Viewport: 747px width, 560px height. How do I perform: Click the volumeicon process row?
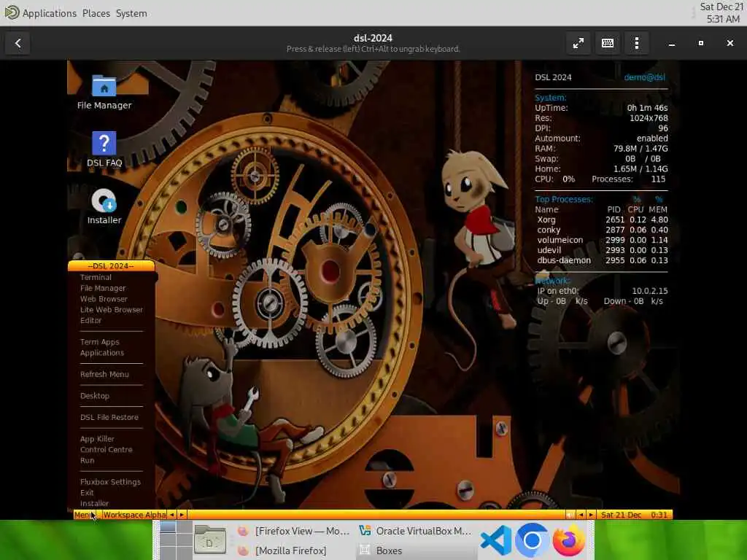(602, 240)
